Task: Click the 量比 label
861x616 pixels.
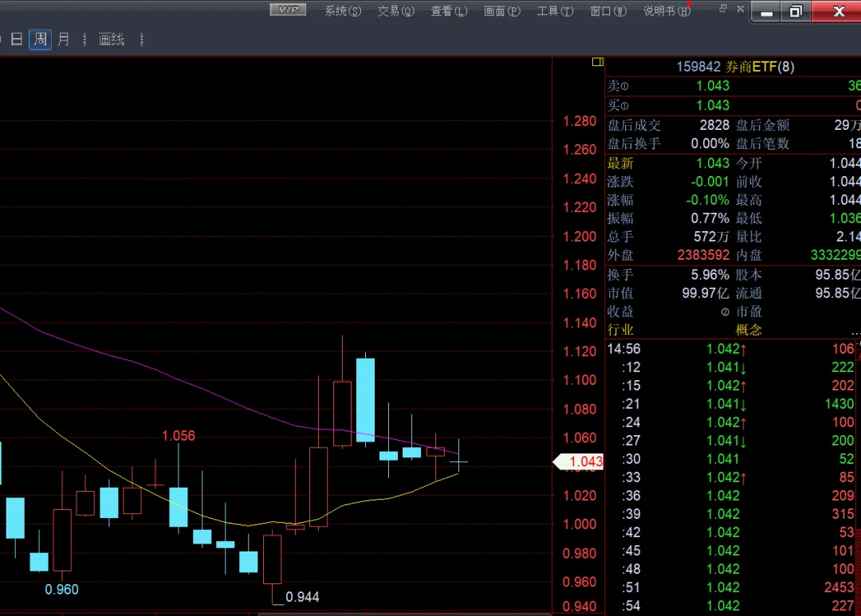Action: coord(749,237)
